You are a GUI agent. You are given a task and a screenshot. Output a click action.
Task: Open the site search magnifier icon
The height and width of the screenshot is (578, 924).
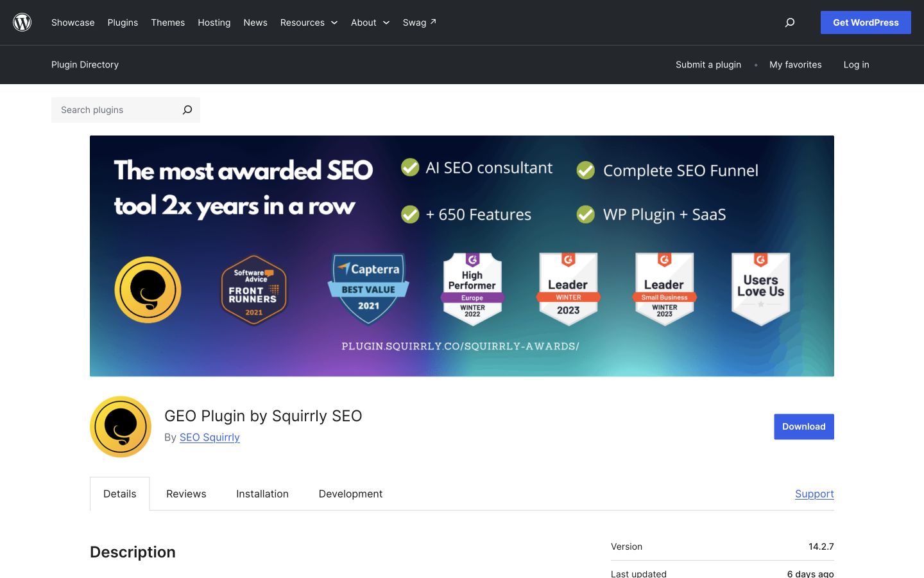(790, 22)
